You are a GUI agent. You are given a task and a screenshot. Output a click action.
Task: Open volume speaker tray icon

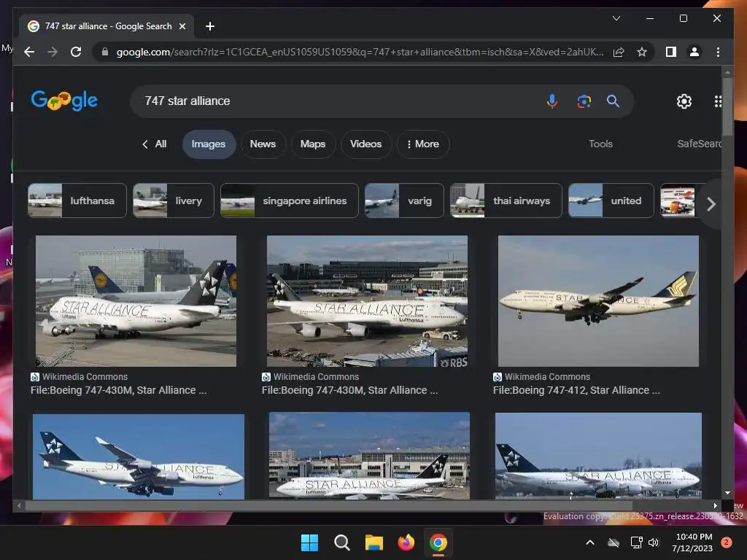tap(654, 542)
